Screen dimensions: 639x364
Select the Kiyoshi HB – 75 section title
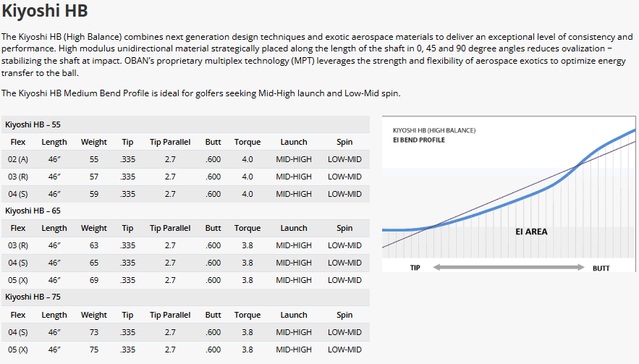pos(33,297)
